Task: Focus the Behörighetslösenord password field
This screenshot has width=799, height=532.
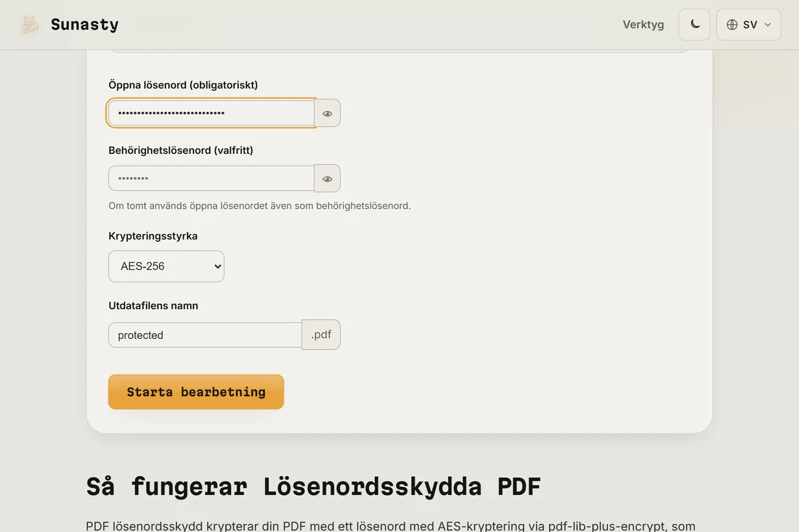Action: click(x=211, y=179)
